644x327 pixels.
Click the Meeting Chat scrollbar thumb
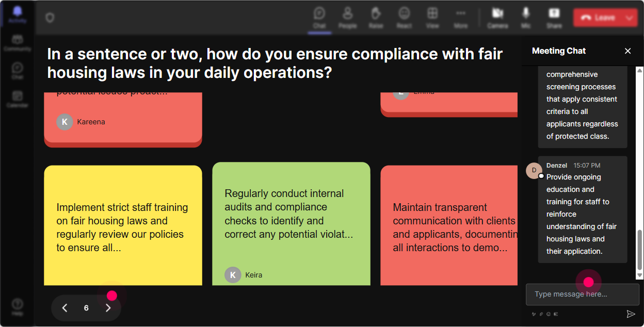point(640,250)
